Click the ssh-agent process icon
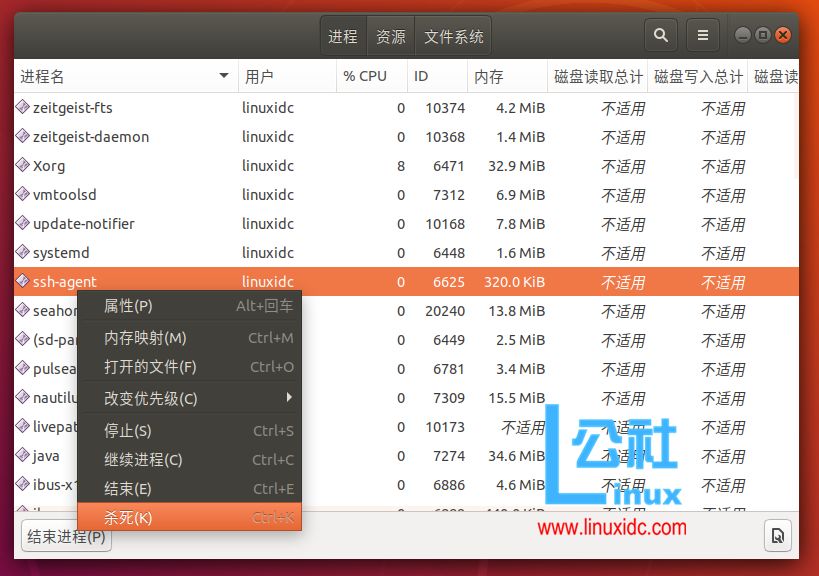Screen dimensions: 819x576 23,281
